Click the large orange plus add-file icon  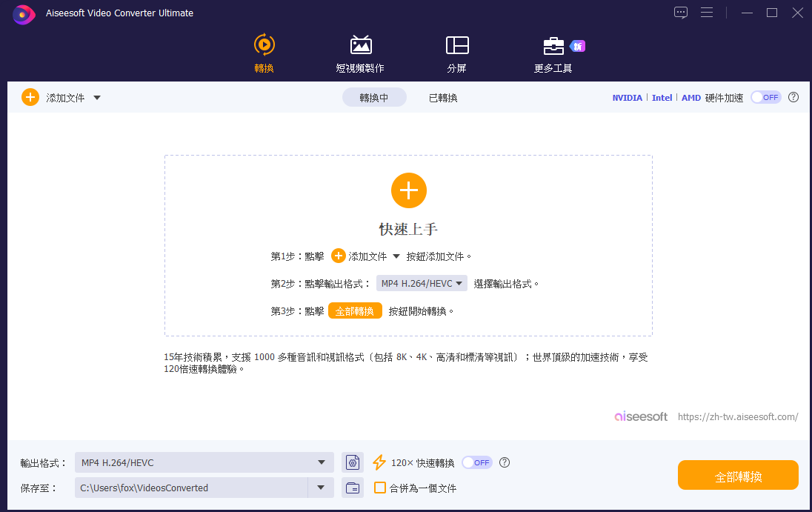tap(409, 190)
